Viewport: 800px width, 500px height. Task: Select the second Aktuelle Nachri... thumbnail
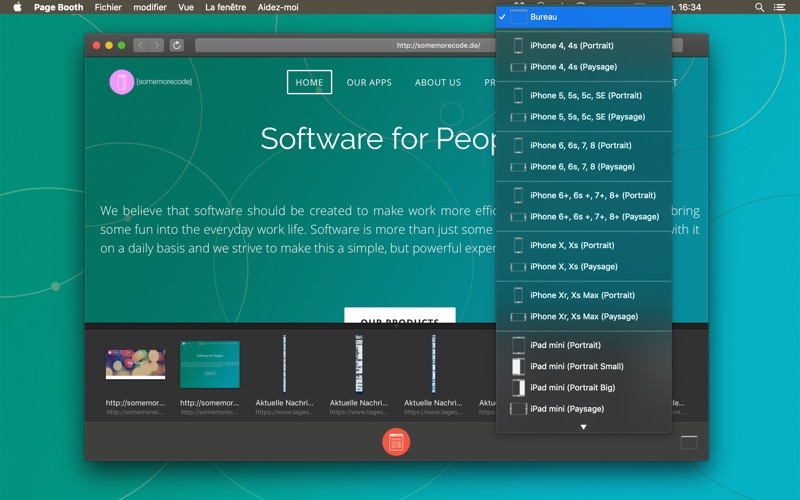tap(359, 364)
